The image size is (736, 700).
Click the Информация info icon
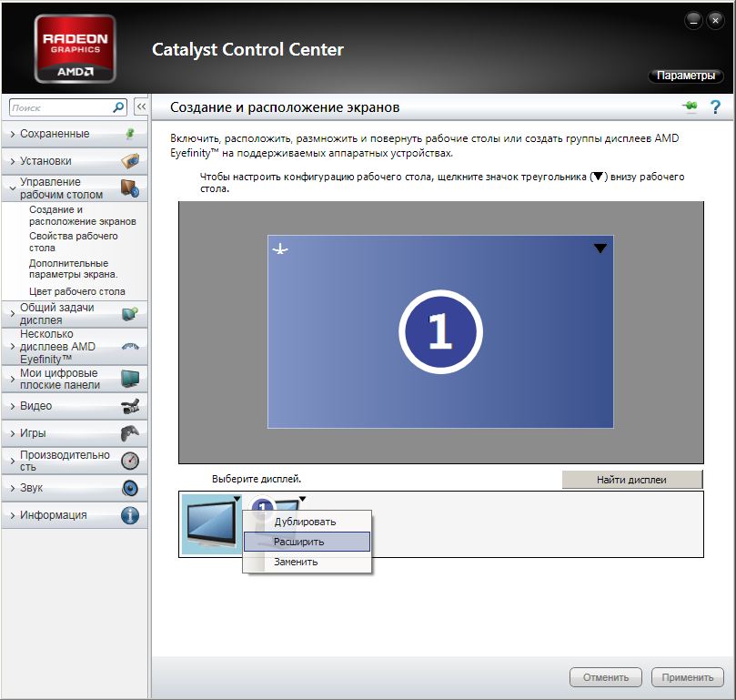pyautogui.click(x=130, y=515)
